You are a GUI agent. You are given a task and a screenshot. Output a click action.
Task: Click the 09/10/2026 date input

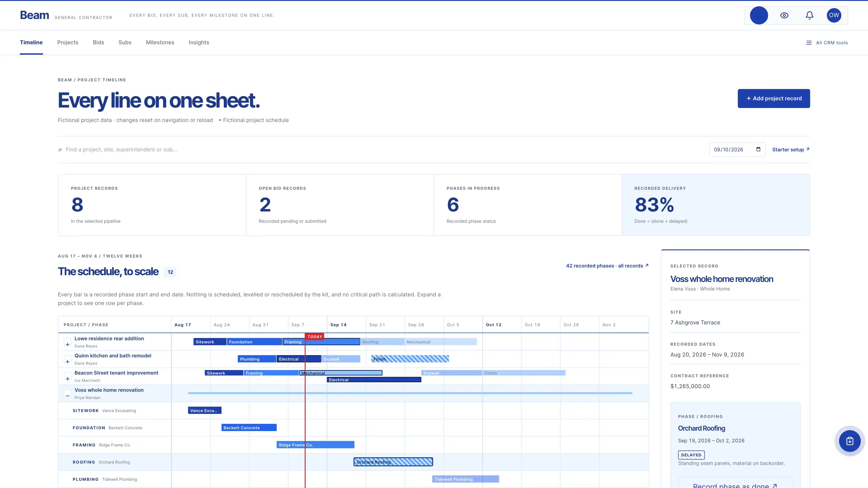[x=737, y=150]
